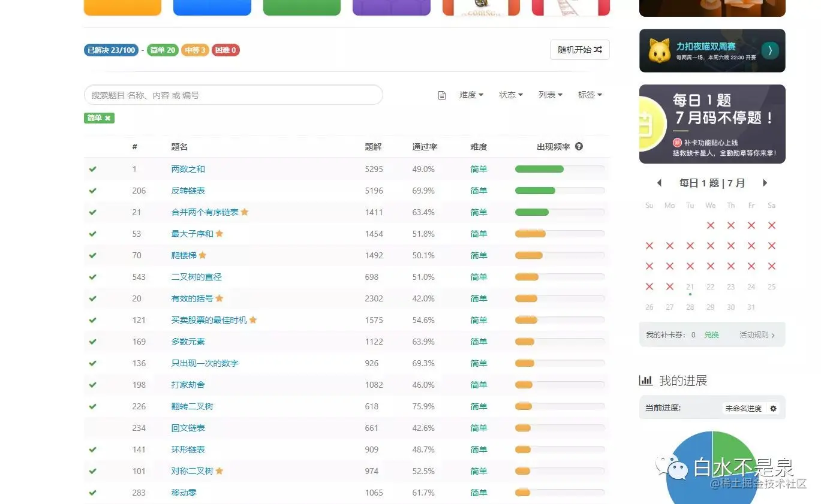Select day 31 in the daily calendar
This screenshot has height=504, width=821.
click(751, 307)
